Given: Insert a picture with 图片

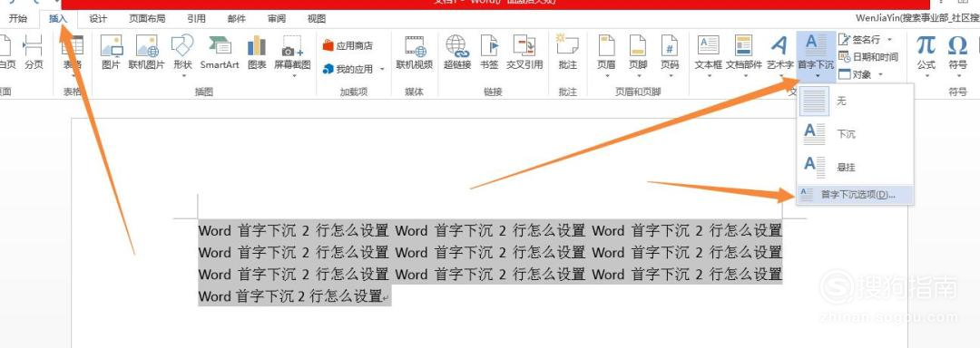Looking at the screenshot, I should click(x=111, y=53).
